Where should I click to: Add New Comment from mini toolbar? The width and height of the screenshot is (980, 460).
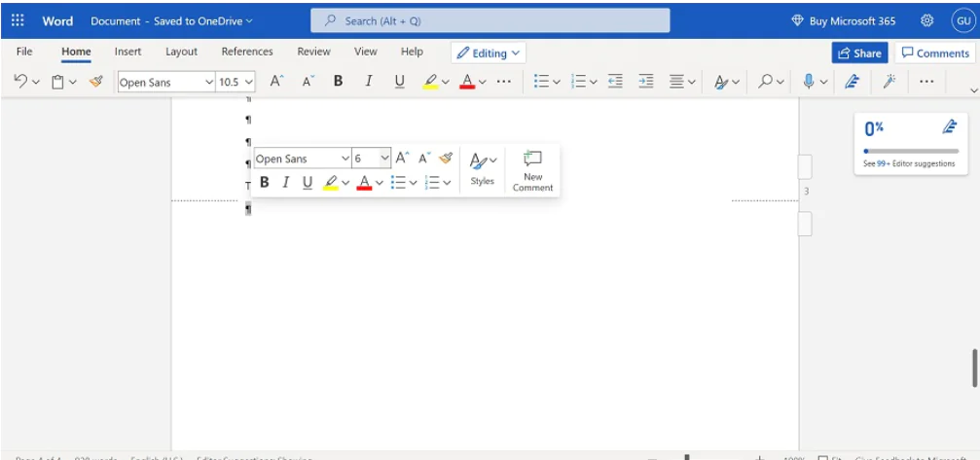click(532, 171)
